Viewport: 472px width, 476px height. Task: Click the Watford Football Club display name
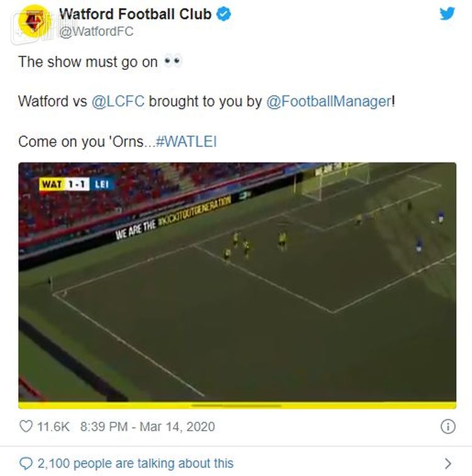click(x=135, y=14)
